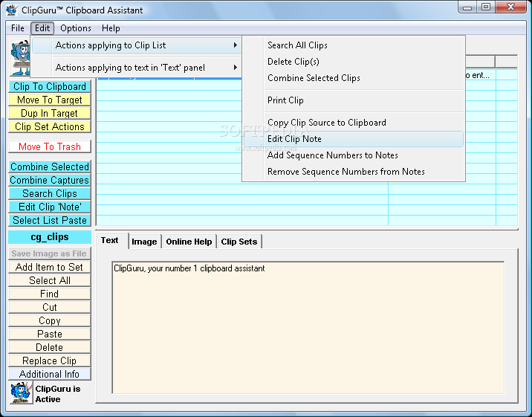532x417 pixels.
Task: Click the Clip To Clipboard button
Action: pos(50,86)
